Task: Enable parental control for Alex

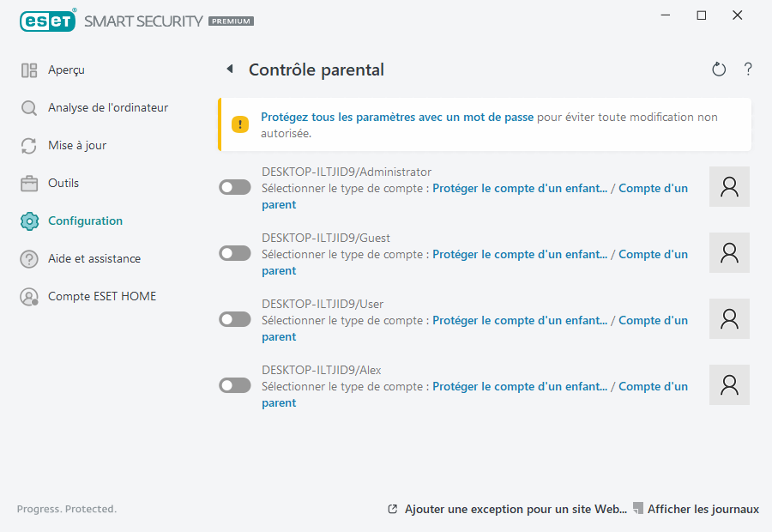Action: [234, 384]
